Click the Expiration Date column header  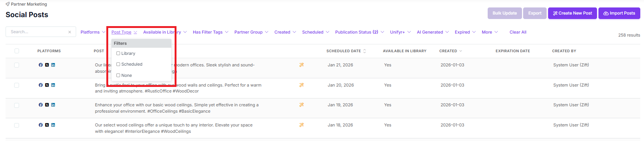(513, 51)
